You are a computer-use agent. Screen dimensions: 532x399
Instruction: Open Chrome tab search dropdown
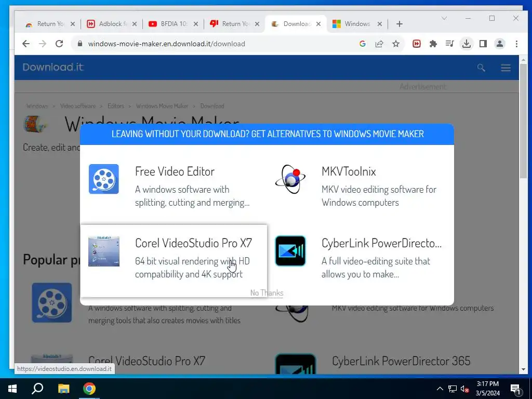point(444,18)
